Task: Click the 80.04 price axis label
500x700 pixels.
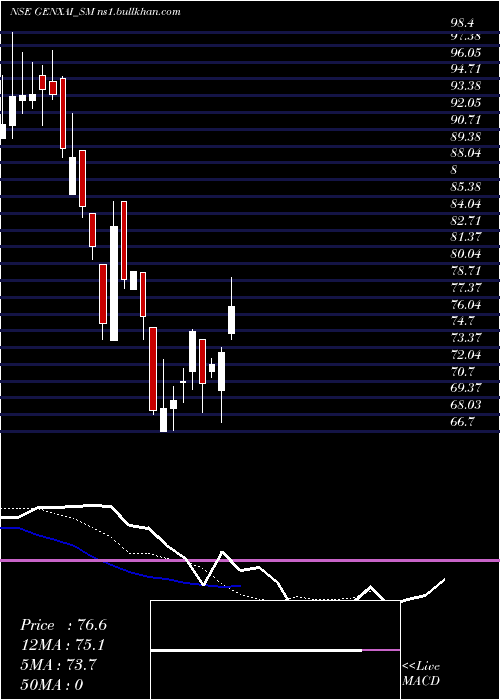Action: tap(466, 254)
